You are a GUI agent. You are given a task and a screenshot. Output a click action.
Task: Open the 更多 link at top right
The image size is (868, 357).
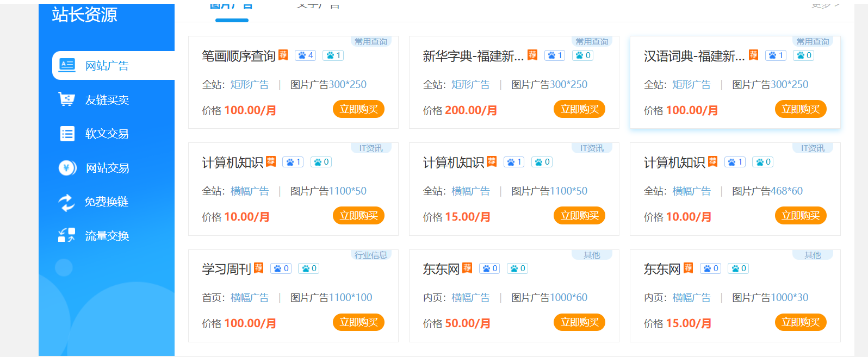(x=825, y=5)
